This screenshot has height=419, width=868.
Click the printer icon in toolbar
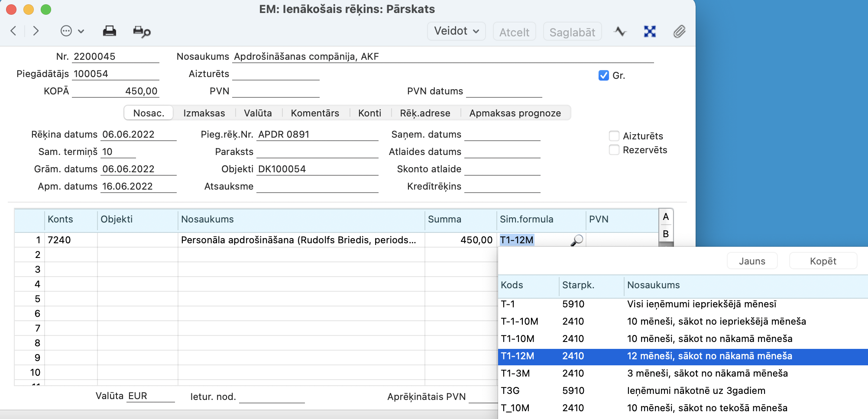109,31
